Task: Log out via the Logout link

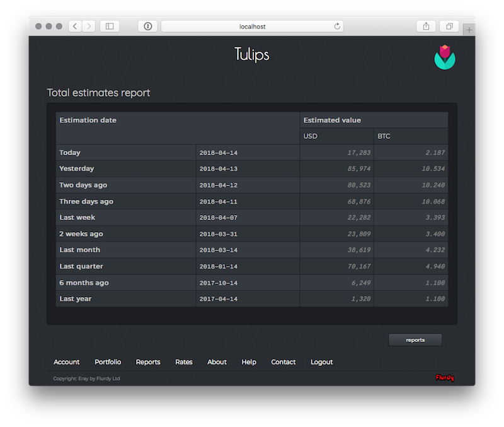Action: (321, 362)
